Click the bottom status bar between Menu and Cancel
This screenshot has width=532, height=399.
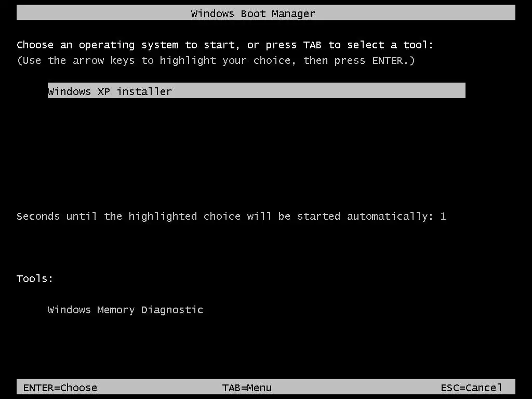[x=356, y=387]
